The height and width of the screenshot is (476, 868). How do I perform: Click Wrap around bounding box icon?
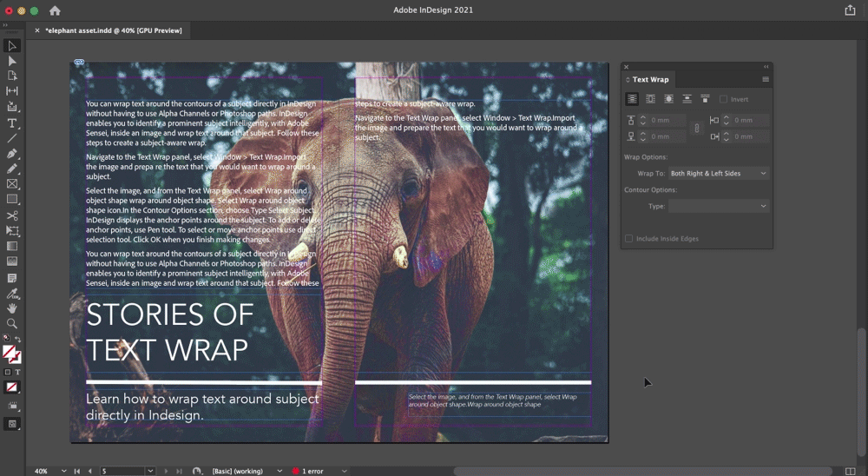click(x=650, y=99)
